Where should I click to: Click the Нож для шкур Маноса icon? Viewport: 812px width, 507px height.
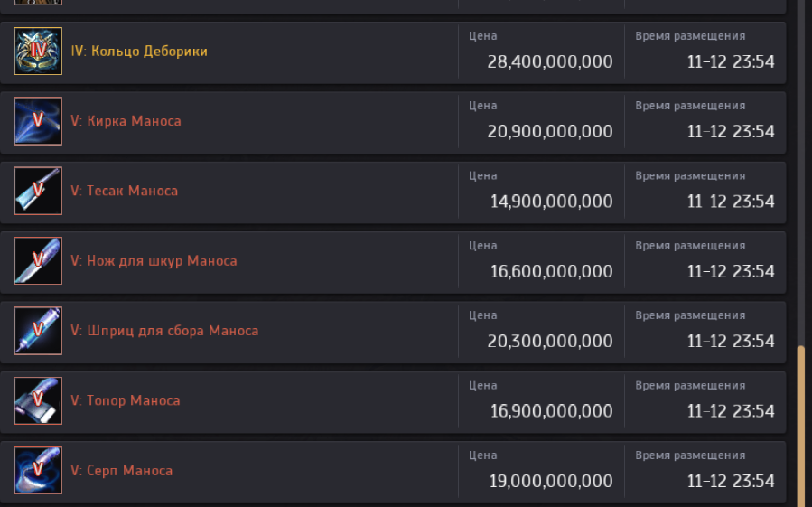tap(38, 261)
